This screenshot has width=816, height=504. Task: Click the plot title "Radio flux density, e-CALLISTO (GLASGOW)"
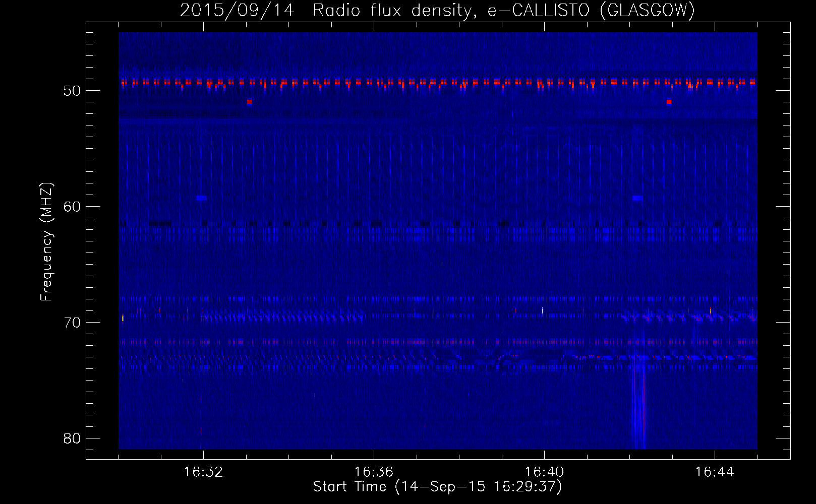[x=504, y=11]
